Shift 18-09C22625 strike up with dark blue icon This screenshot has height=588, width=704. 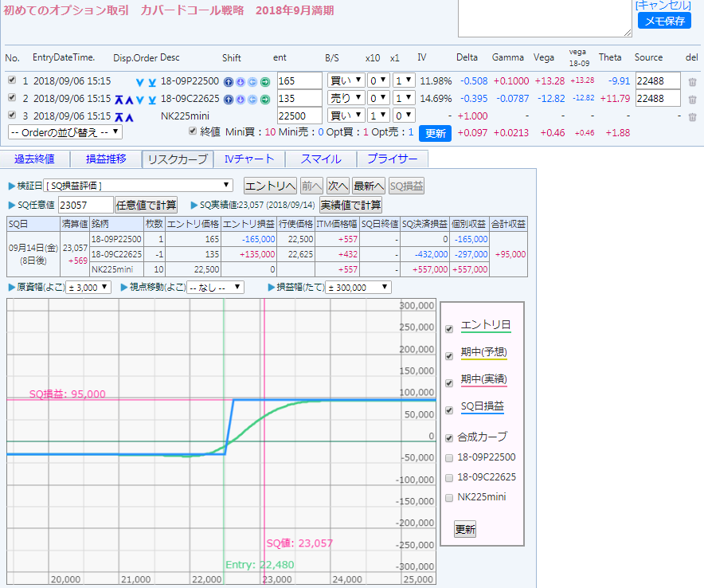(x=229, y=100)
